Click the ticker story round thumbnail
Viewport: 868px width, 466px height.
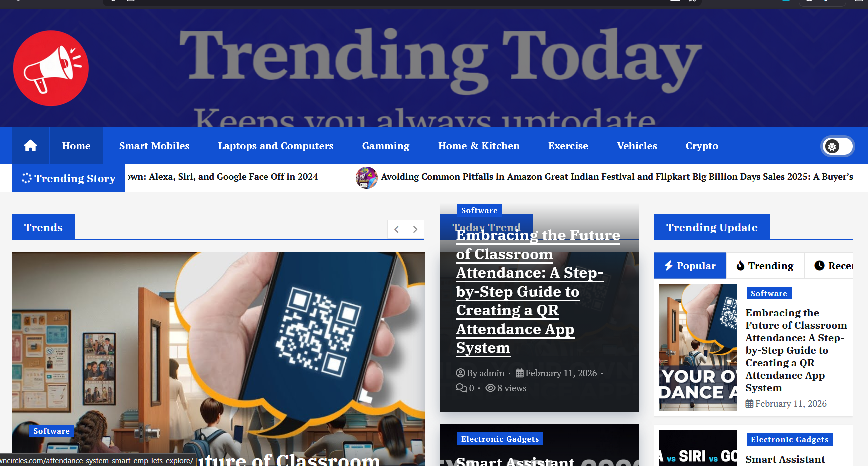[x=367, y=177]
